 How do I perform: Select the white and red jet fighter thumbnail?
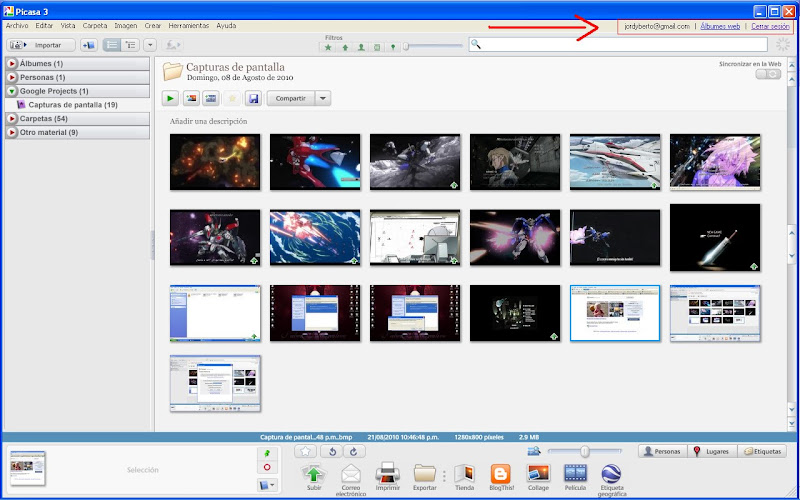[x=615, y=162]
